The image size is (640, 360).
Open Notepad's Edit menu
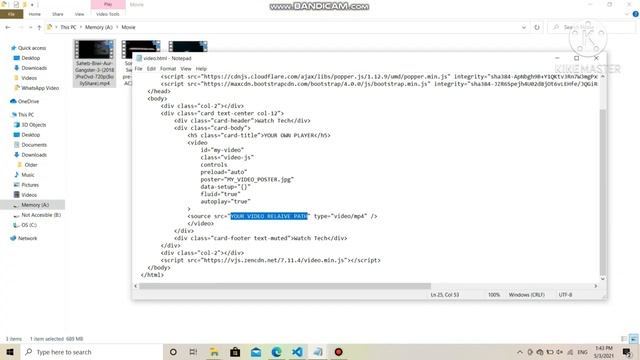coord(151,69)
